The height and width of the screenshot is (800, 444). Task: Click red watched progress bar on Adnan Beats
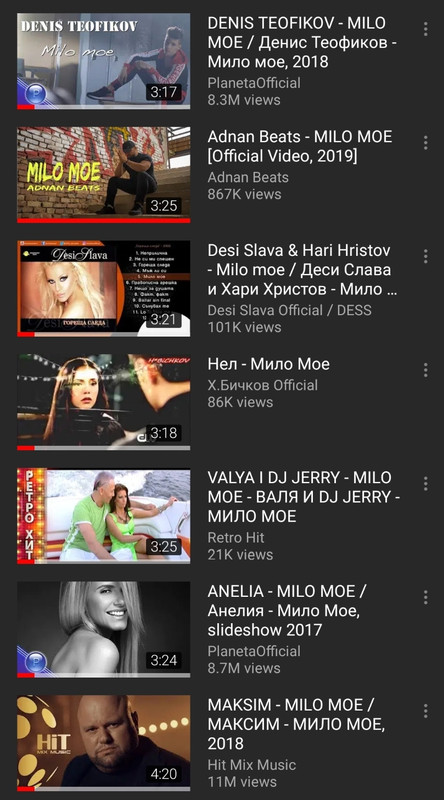(x=104, y=221)
